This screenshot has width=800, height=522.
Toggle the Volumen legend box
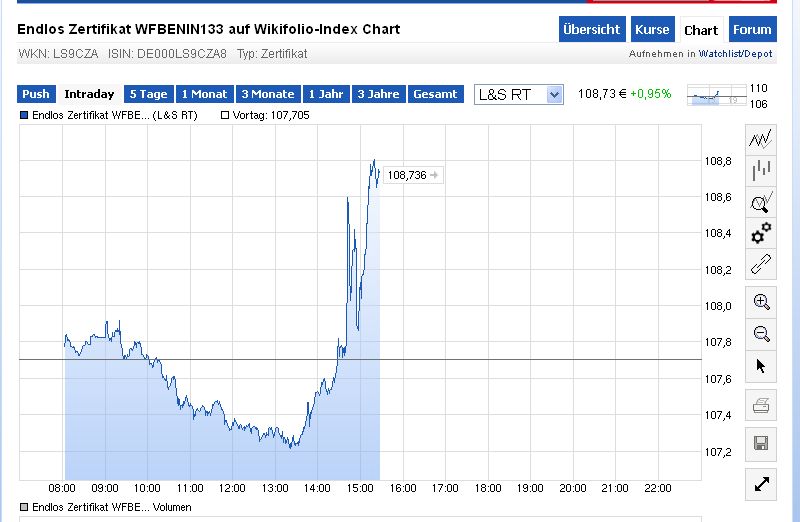click(23, 507)
